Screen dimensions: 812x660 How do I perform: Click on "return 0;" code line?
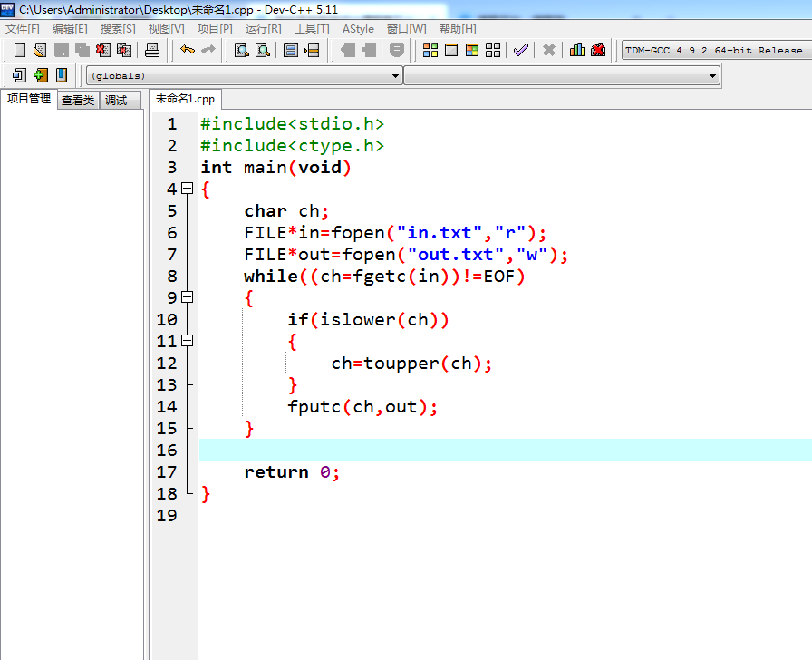coord(292,472)
